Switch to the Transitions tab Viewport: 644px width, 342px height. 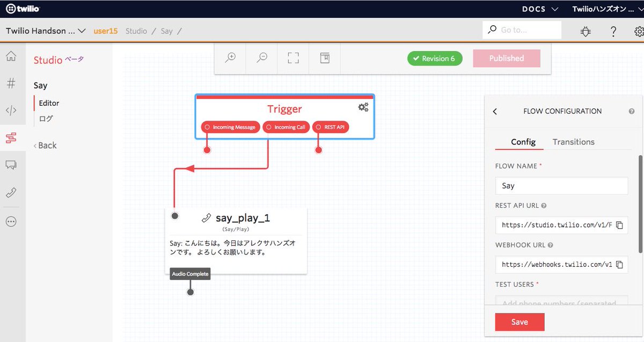pos(573,142)
